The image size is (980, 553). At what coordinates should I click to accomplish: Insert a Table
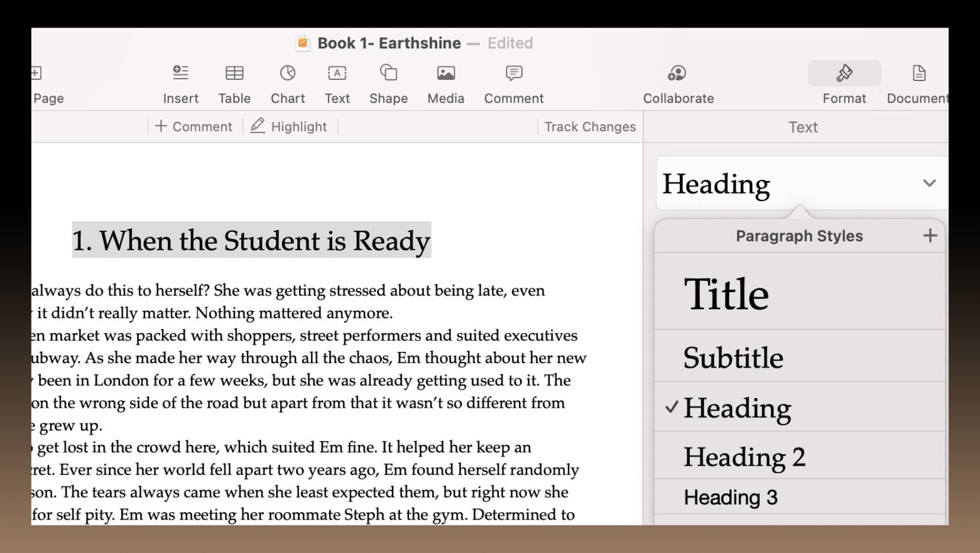[x=234, y=83]
